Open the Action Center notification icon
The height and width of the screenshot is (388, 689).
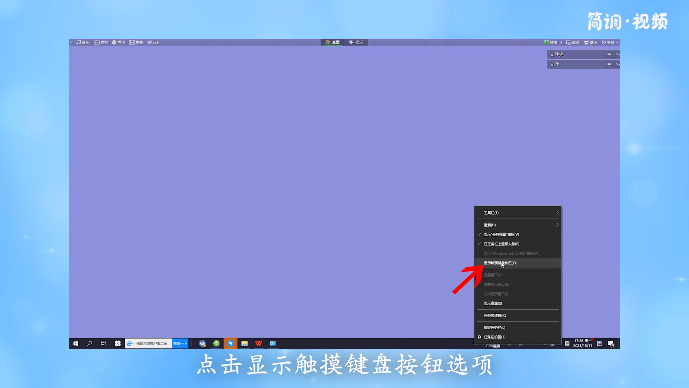pyautogui.click(x=611, y=344)
